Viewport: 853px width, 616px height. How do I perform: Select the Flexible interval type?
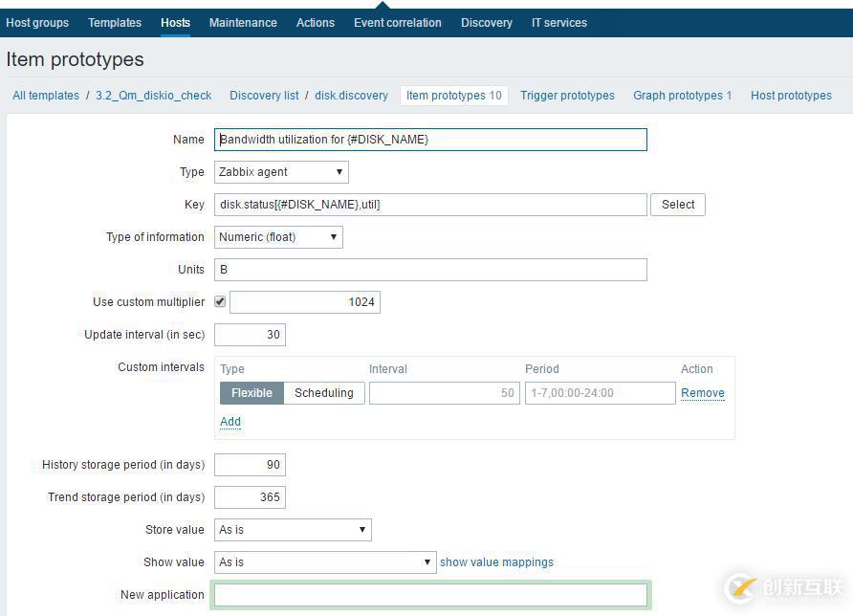coord(252,393)
